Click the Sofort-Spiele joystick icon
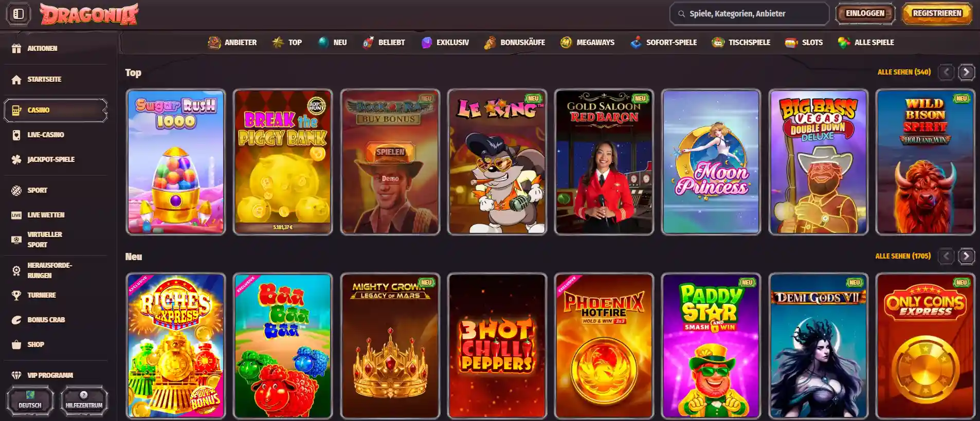Screen dimensions: 980x421 636,42
